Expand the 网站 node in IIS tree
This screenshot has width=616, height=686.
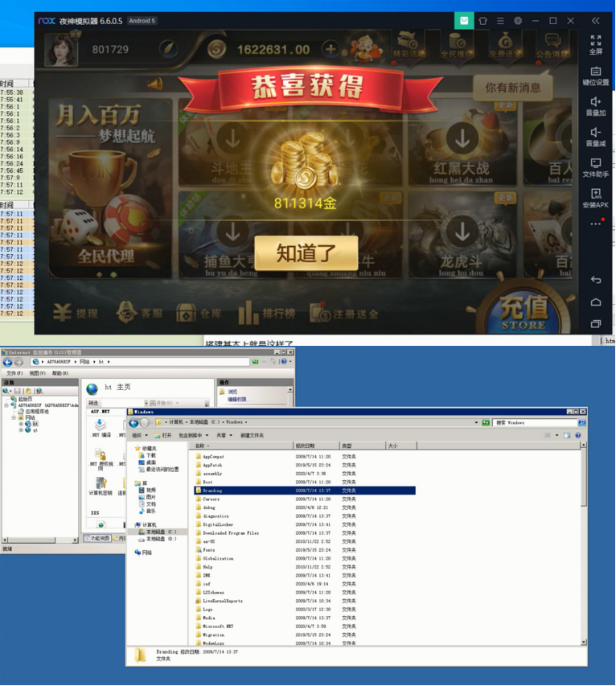click(14, 417)
